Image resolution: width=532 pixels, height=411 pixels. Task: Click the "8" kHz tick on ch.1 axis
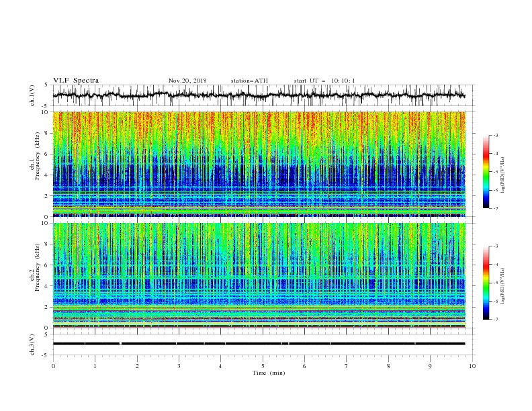click(47, 133)
